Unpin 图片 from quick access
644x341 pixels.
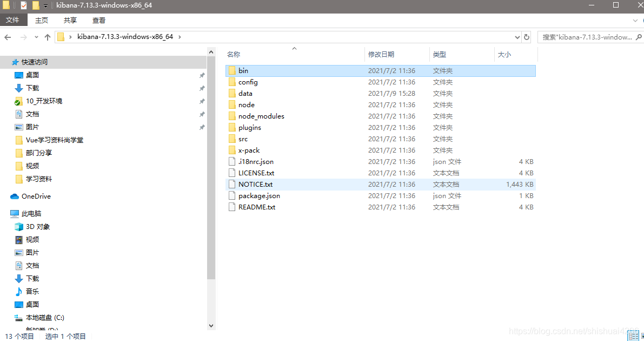click(x=202, y=128)
